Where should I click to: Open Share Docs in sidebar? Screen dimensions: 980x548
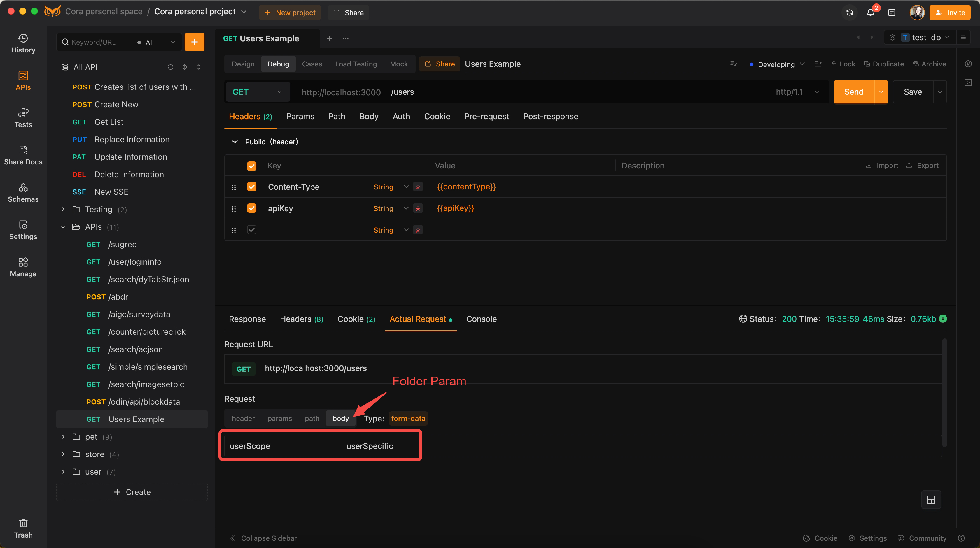[x=23, y=155]
